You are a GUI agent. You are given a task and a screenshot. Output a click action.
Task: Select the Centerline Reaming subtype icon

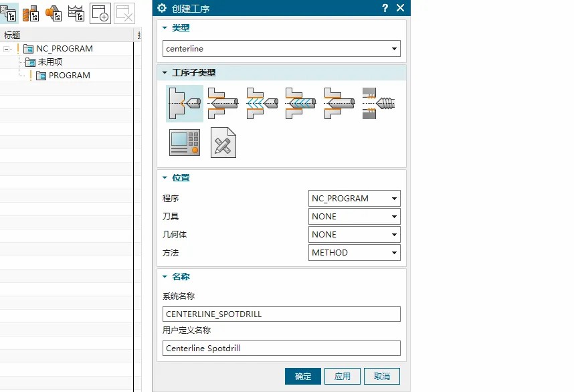(340, 104)
